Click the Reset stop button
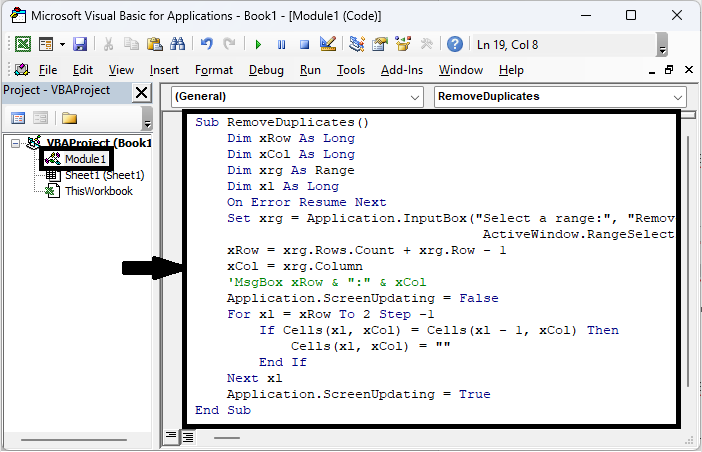The image size is (702, 452). coord(302,44)
